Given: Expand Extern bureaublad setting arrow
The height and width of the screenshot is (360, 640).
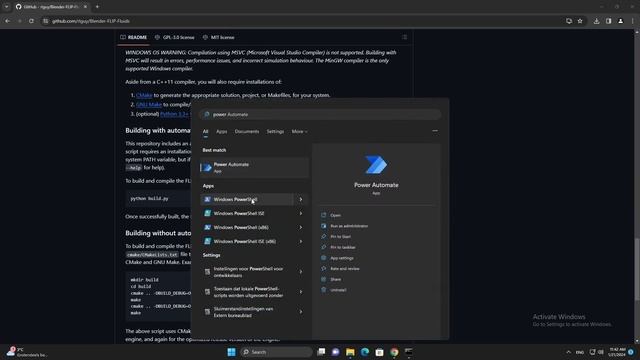Looking at the screenshot, I should click(301, 312).
